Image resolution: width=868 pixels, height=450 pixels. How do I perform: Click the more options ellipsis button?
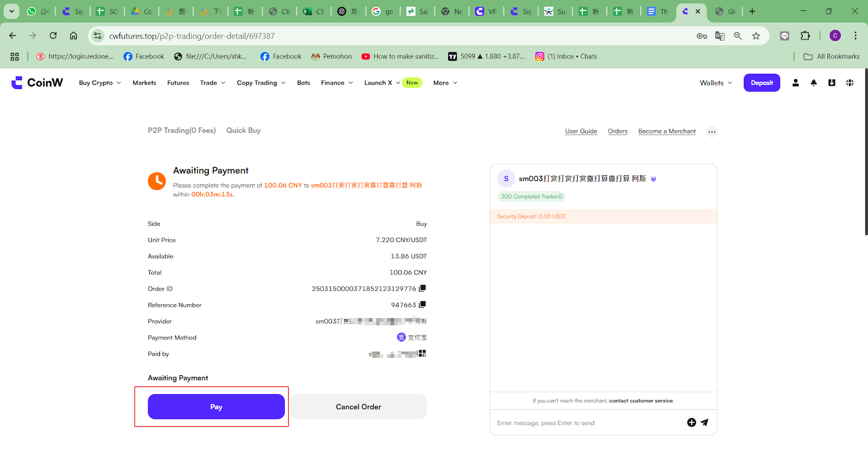coord(712,132)
